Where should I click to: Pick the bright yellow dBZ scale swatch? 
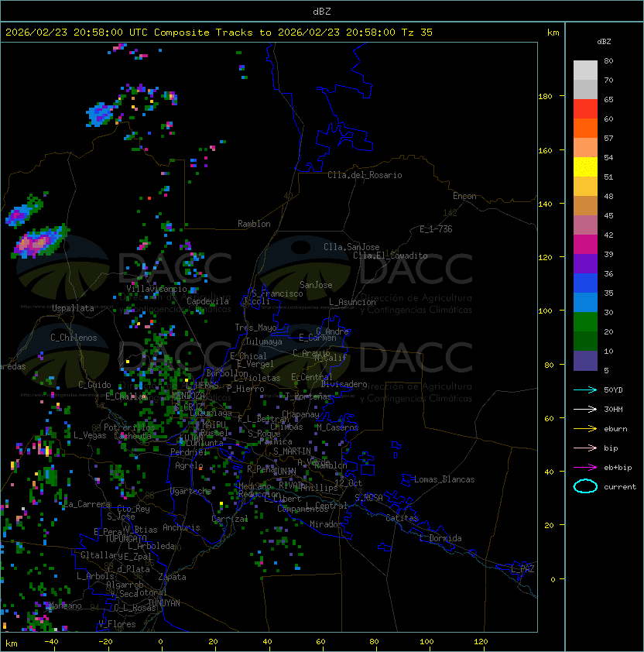(585, 167)
